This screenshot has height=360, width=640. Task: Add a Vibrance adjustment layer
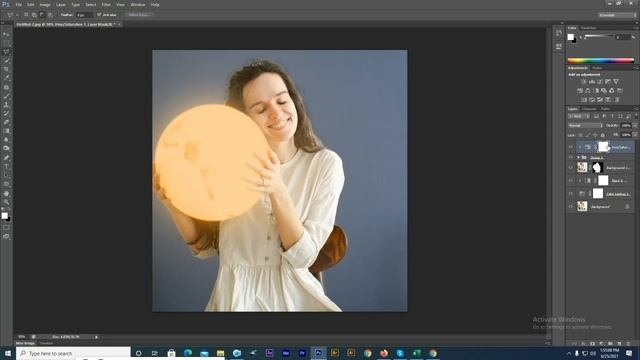point(616,82)
